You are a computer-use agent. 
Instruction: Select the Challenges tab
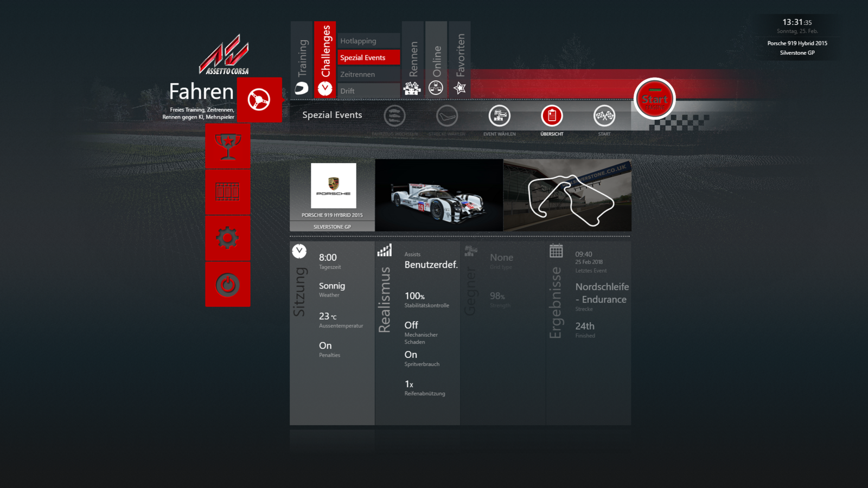pyautogui.click(x=325, y=60)
